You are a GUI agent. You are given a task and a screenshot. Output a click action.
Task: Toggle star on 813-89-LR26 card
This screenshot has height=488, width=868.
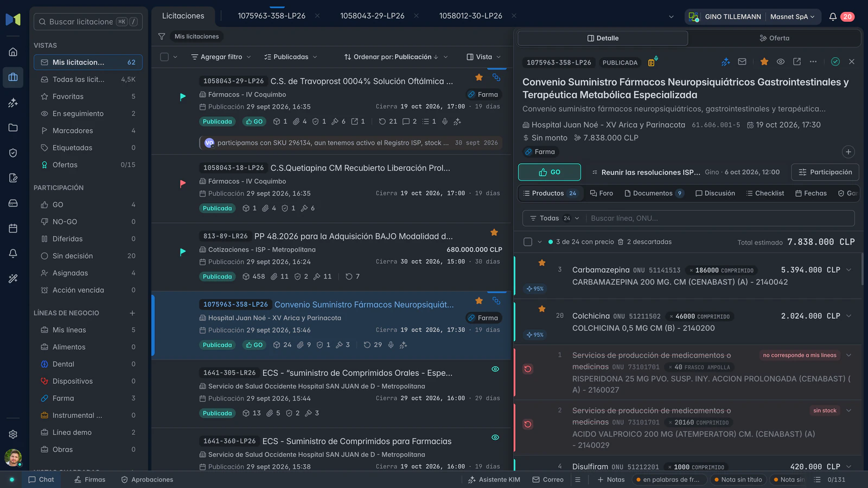[494, 233]
